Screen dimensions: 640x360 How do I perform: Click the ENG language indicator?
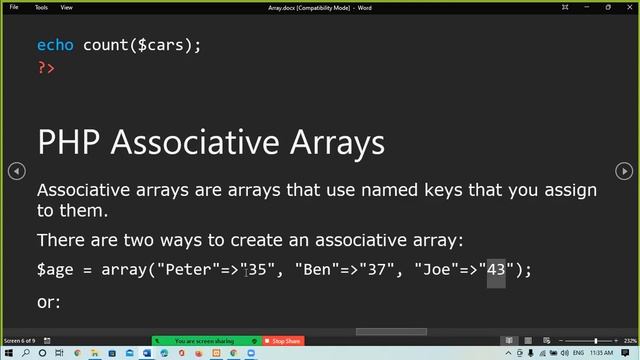tap(578, 353)
